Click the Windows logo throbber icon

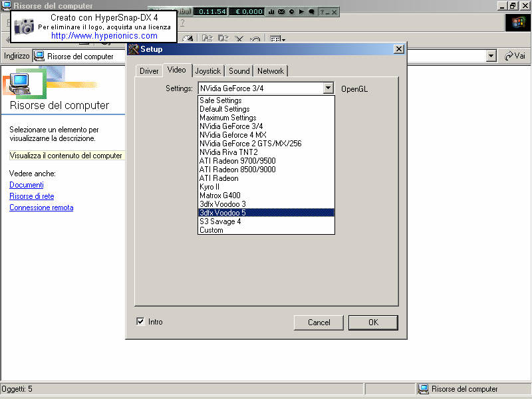tap(517, 23)
